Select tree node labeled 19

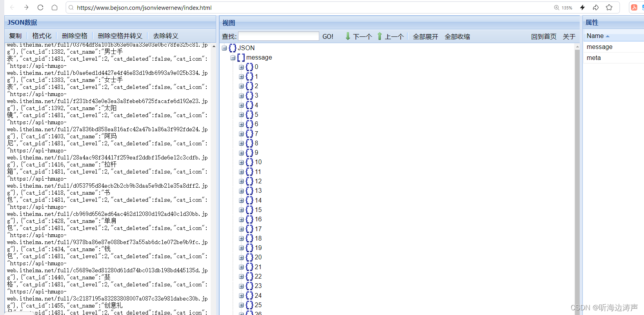click(x=258, y=248)
